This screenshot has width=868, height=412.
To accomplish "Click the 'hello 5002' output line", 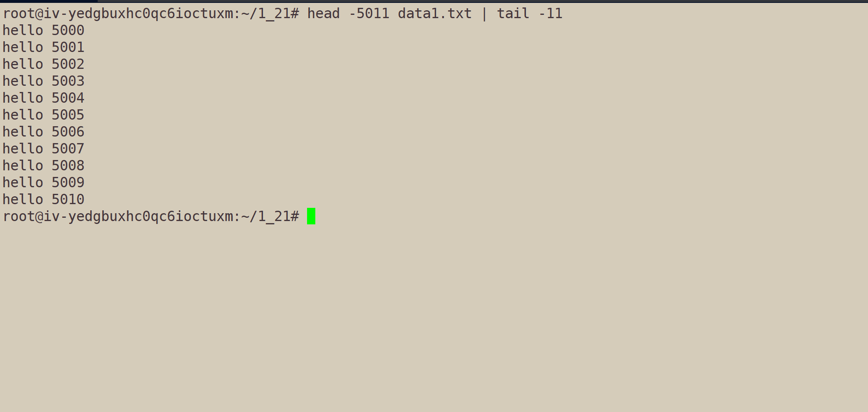I will [43, 64].
